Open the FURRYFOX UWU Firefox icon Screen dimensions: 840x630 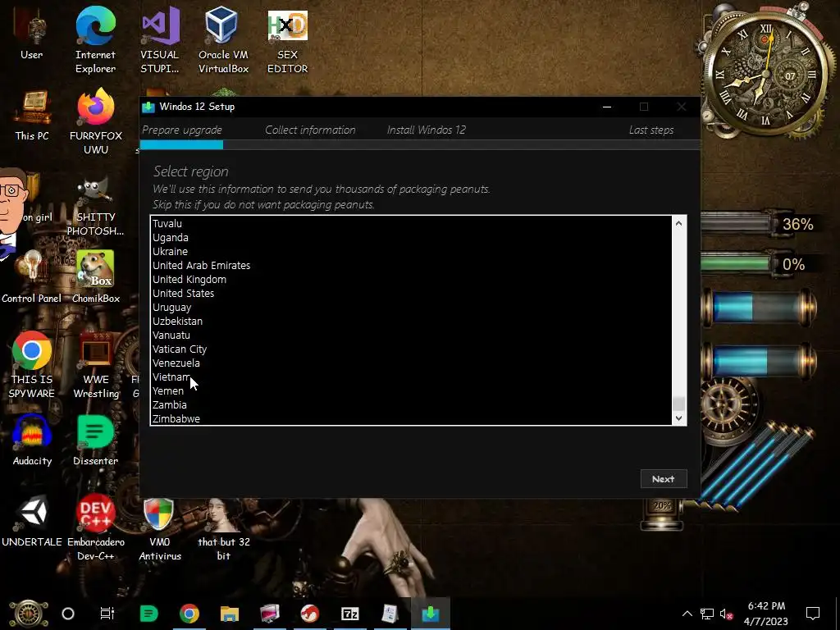pyautogui.click(x=95, y=122)
